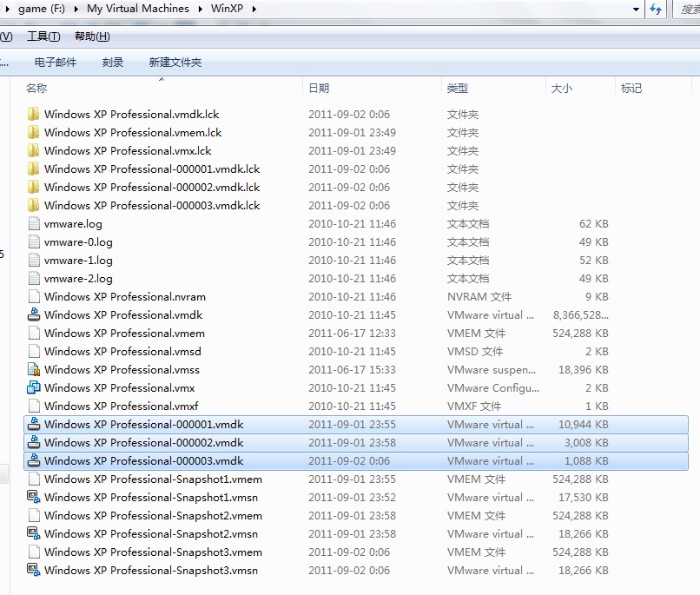Open the address bar history dropdown

click(636, 9)
